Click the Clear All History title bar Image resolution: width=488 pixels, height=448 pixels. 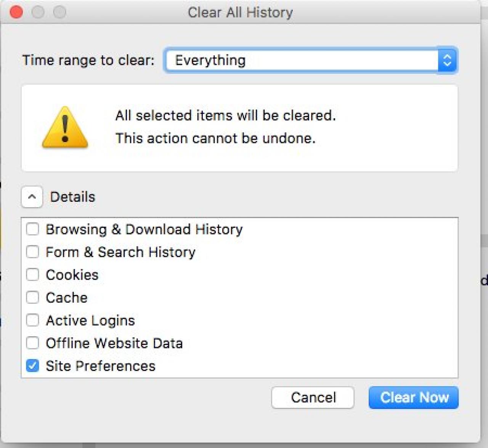pyautogui.click(x=240, y=12)
